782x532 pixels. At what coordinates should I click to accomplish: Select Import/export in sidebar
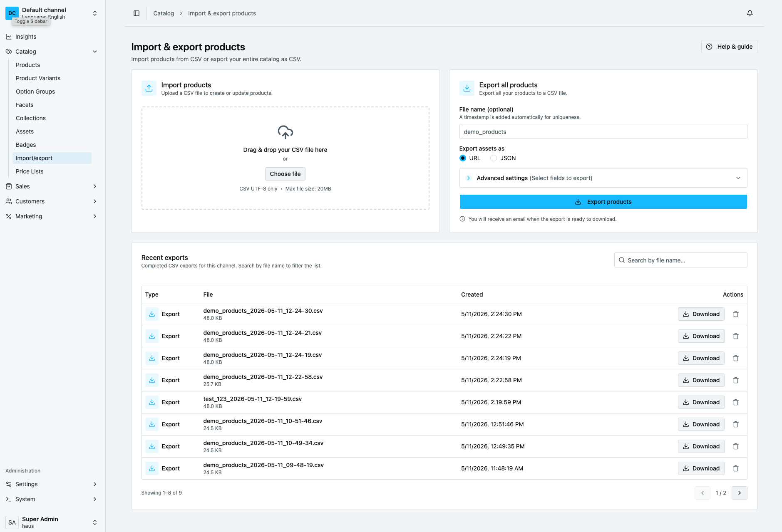[x=52, y=158]
